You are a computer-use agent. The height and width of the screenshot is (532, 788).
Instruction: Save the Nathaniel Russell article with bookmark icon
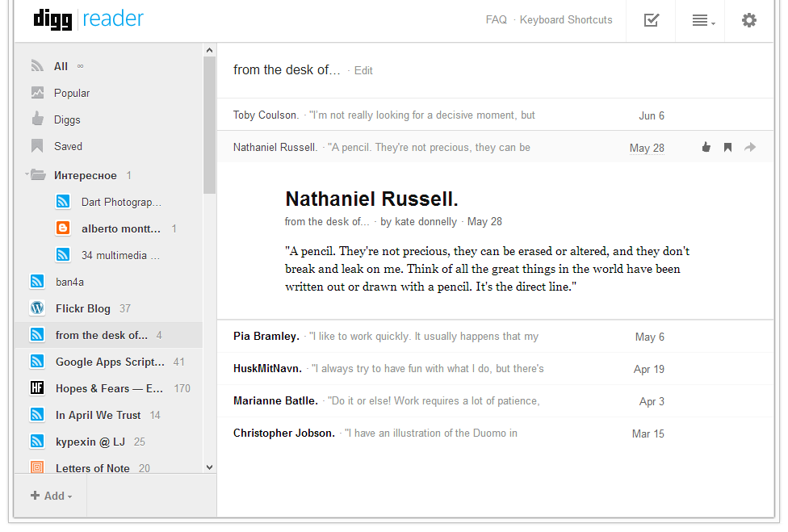pos(727,147)
